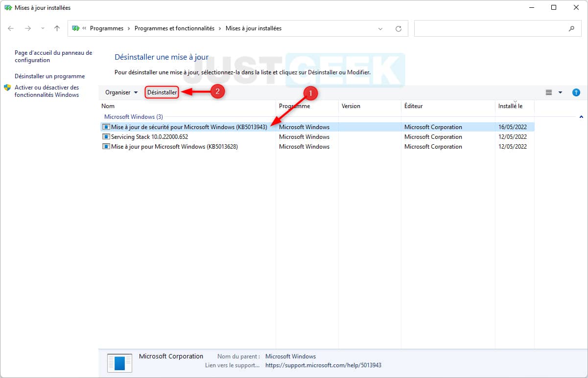Click the Désinstaller toolbar button

162,92
